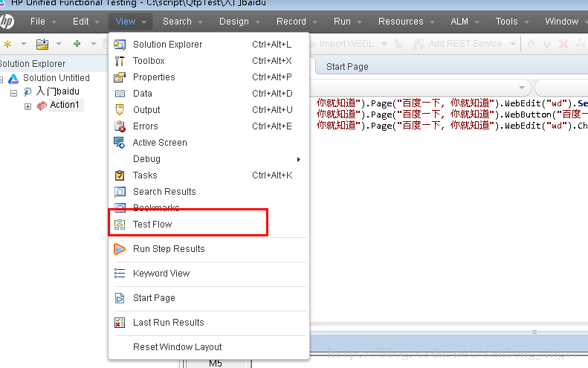Close the open View menu
The width and height of the screenshot is (588, 368).
131,22
